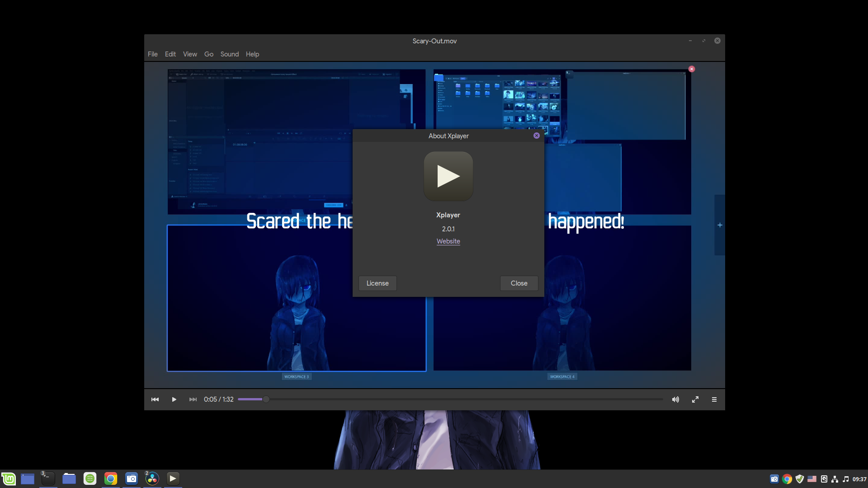Open the View menu

[x=190, y=54]
